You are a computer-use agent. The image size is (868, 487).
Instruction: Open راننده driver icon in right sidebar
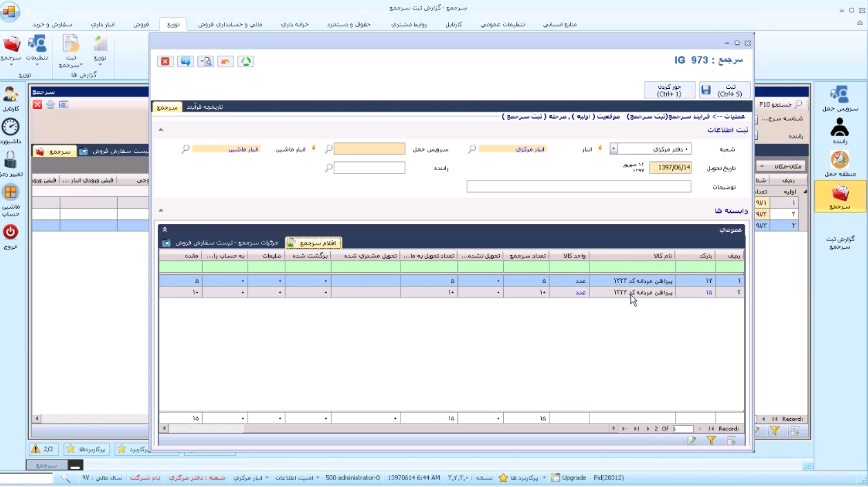[839, 127]
